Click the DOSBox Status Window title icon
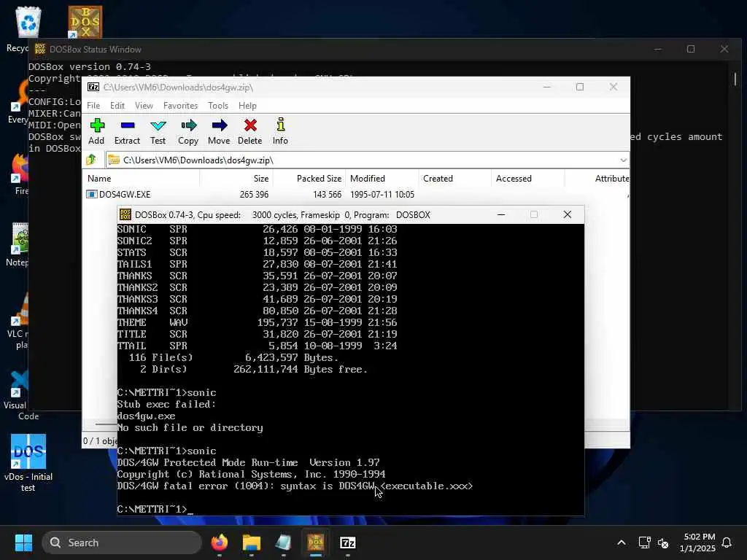The height and width of the screenshot is (560, 747). point(40,49)
